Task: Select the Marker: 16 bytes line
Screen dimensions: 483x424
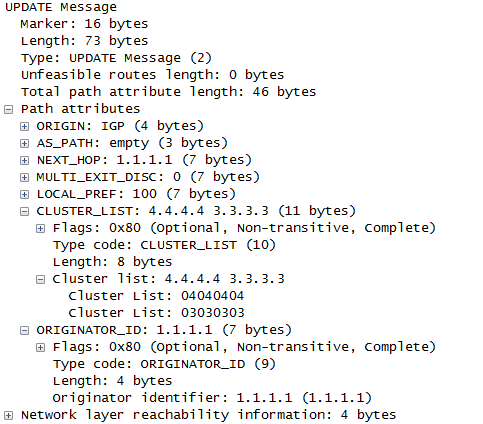Action: pyautogui.click(x=84, y=24)
